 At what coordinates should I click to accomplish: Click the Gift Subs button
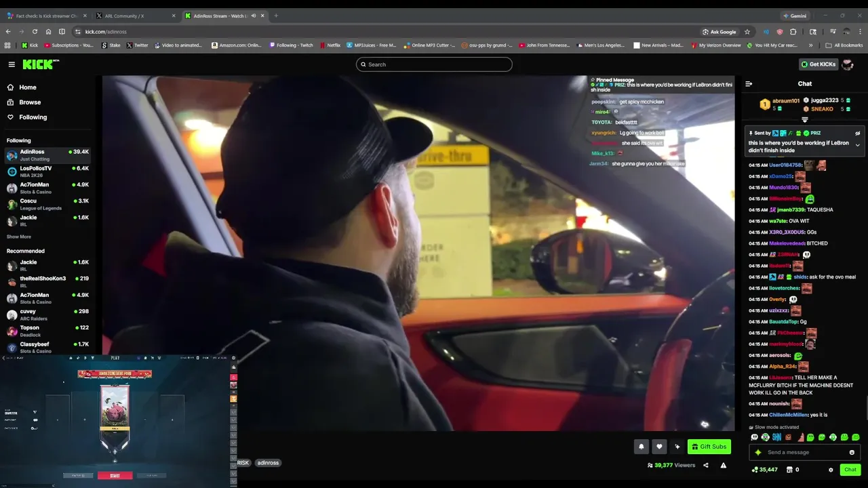[709, 447]
